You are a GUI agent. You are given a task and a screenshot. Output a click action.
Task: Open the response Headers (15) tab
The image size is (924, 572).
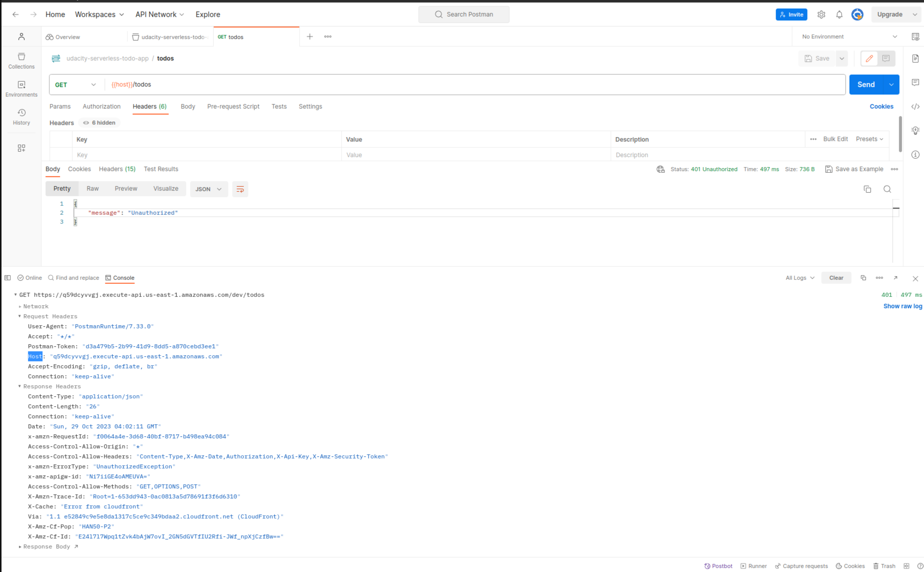[x=117, y=169]
